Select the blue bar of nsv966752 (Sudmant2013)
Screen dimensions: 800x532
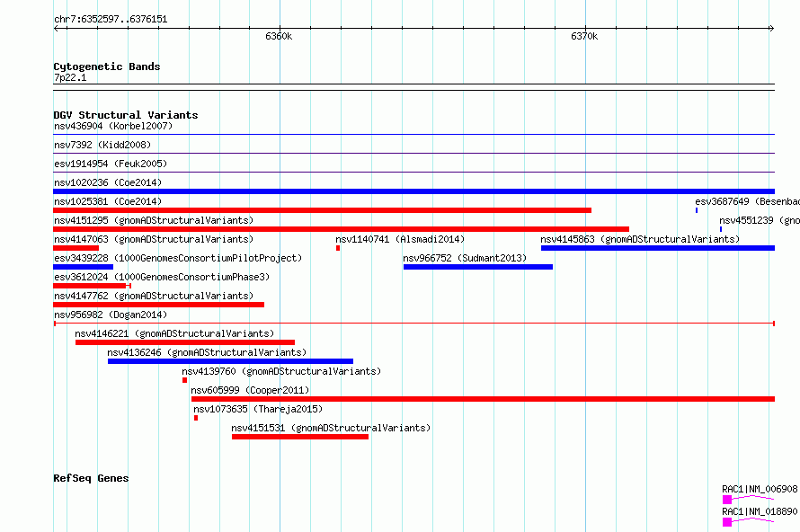[x=478, y=267]
